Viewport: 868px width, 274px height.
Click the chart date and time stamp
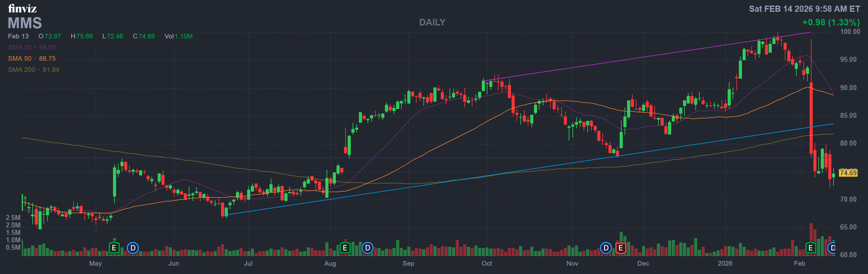click(804, 9)
